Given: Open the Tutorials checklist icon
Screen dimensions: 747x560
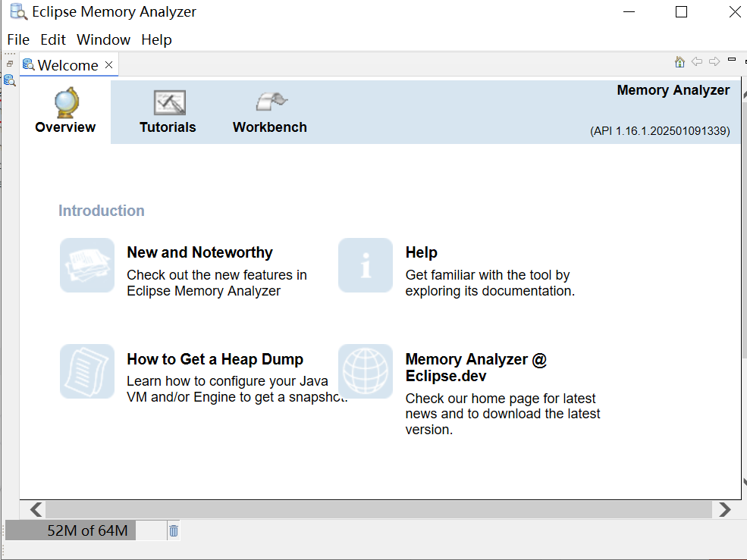Looking at the screenshot, I should [170, 102].
